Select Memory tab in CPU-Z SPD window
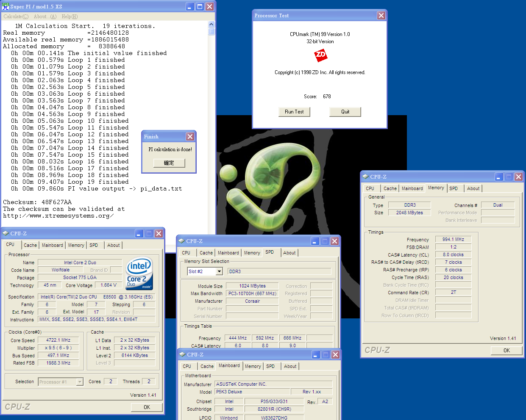The width and height of the screenshot is (526, 420). 252,253
